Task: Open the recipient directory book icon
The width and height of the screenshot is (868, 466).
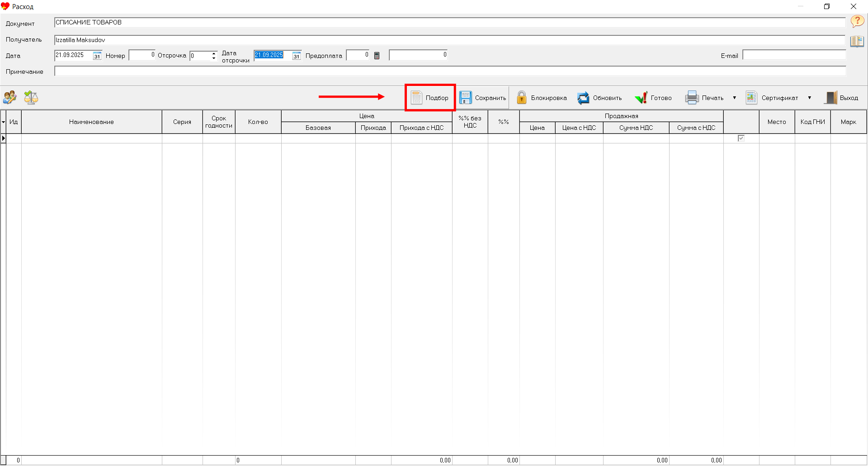Action: (x=857, y=41)
